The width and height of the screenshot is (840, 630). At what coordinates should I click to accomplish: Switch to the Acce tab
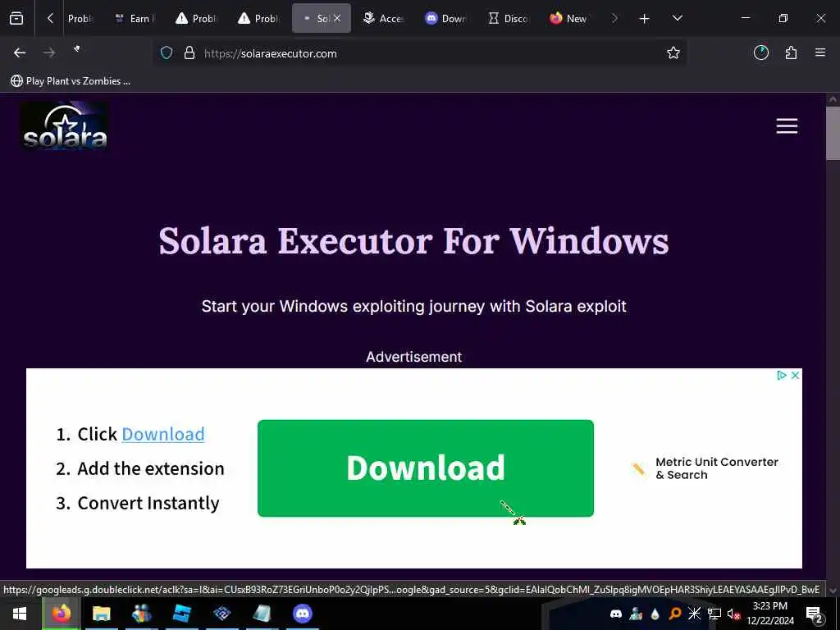(x=383, y=19)
